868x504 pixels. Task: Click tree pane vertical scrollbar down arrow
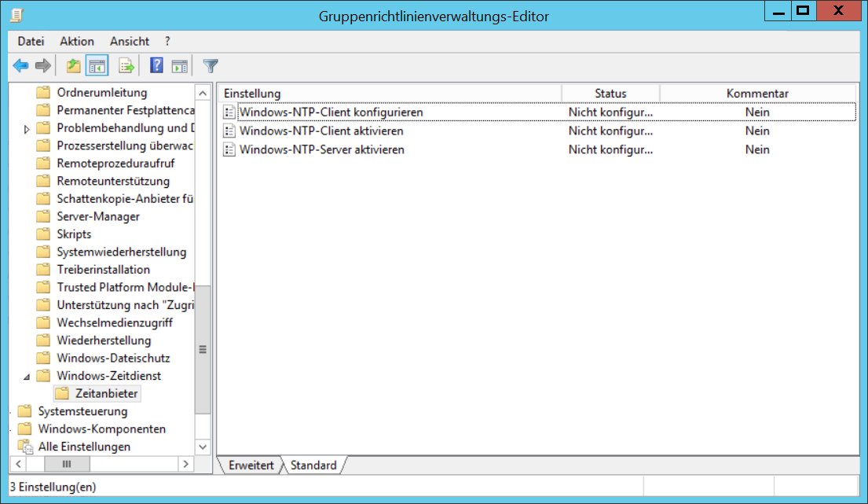click(203, 447)
